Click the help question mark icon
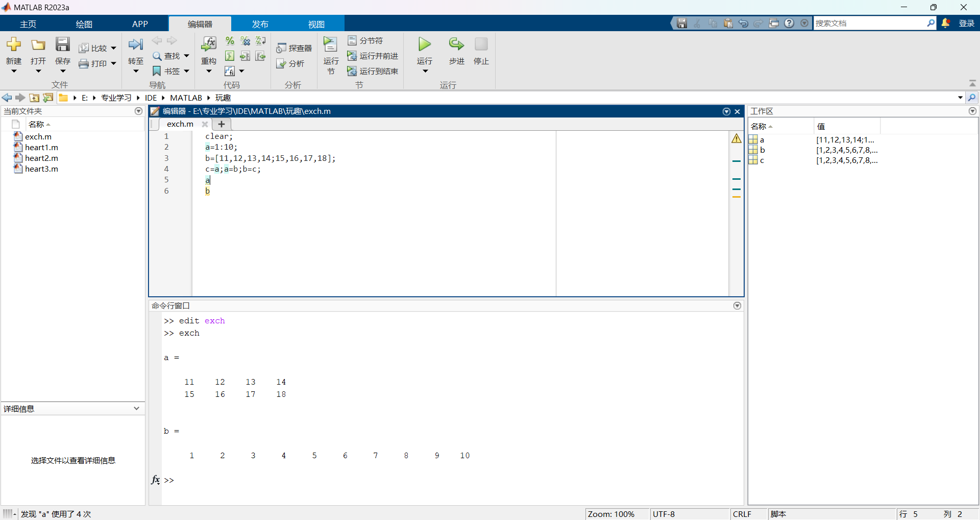The width and height of the screenshot is (980, 520). point(790,23)
